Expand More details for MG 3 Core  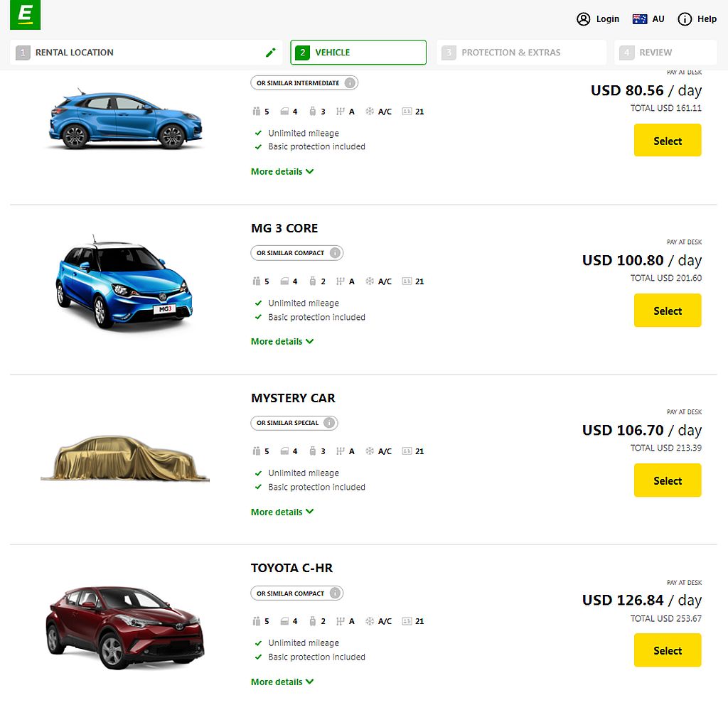tap(282, 341)
